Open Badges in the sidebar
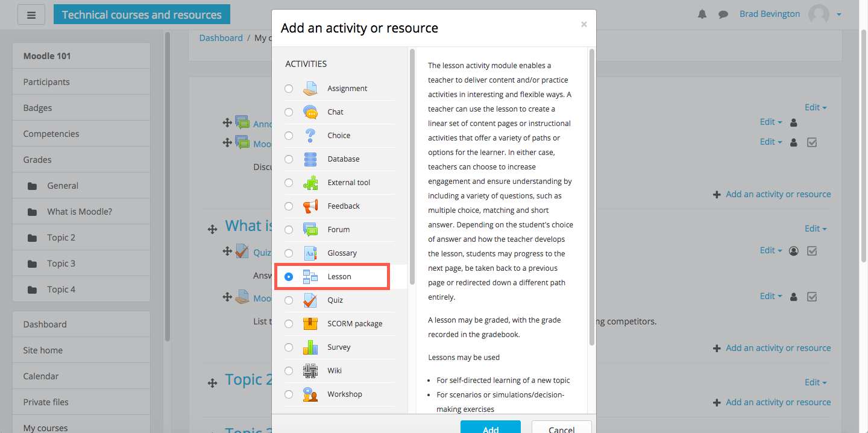The width and height of the screenshot is (868, 433). pyautogui.click(x=81, y=108)
